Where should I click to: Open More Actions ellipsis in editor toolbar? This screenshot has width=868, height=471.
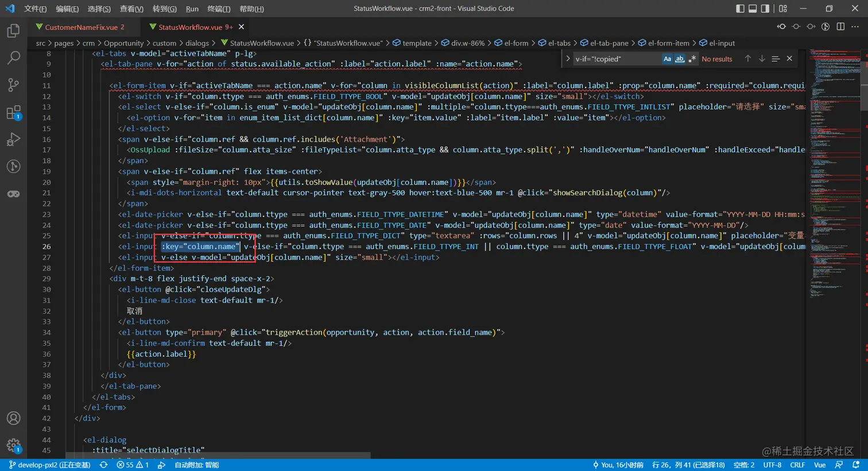[855, 27]
